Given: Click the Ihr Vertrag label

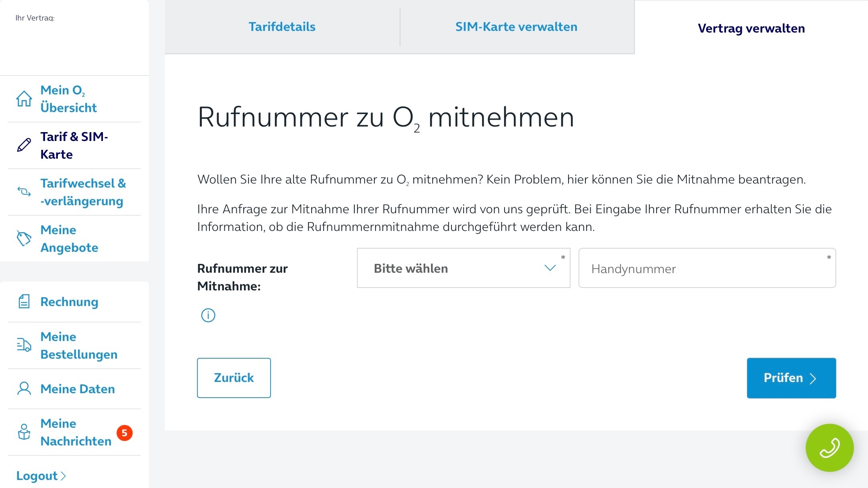Looking at the screenshot, I should pyautogui.click(x=35, y=18).
